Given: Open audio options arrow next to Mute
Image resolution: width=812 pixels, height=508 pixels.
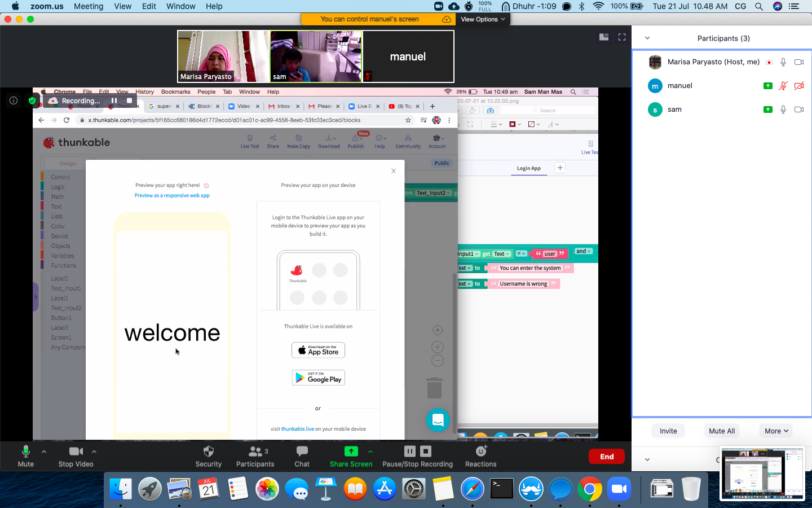Looking at the screenshot, I should 44,452.
